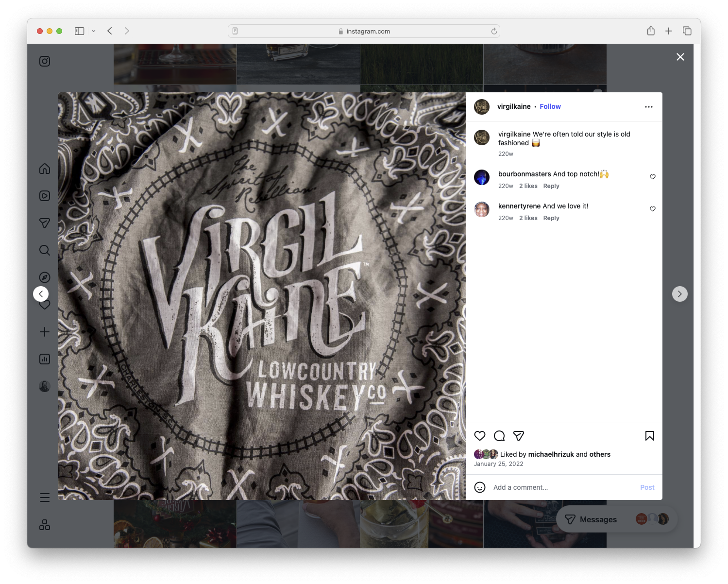728x584 pixels.
Task: Reply to bourbonmasters' comment
Action: tap(551, 186)
